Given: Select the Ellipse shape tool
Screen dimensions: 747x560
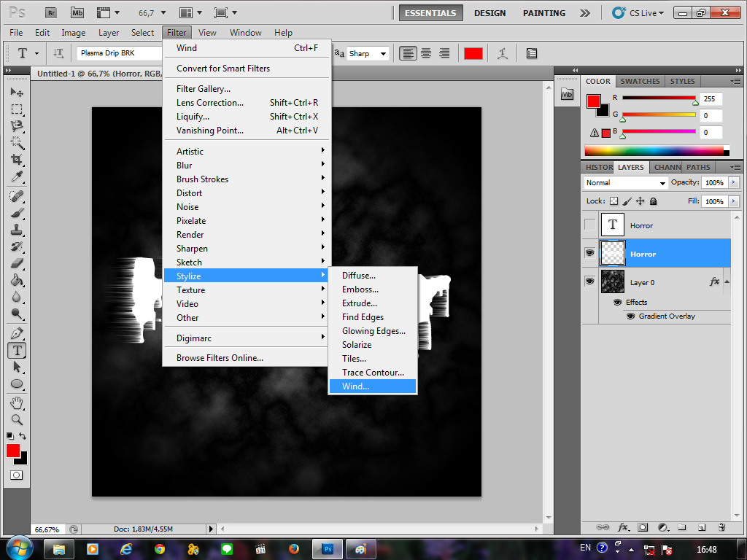Looking at the screenshot, I should 17,384.
